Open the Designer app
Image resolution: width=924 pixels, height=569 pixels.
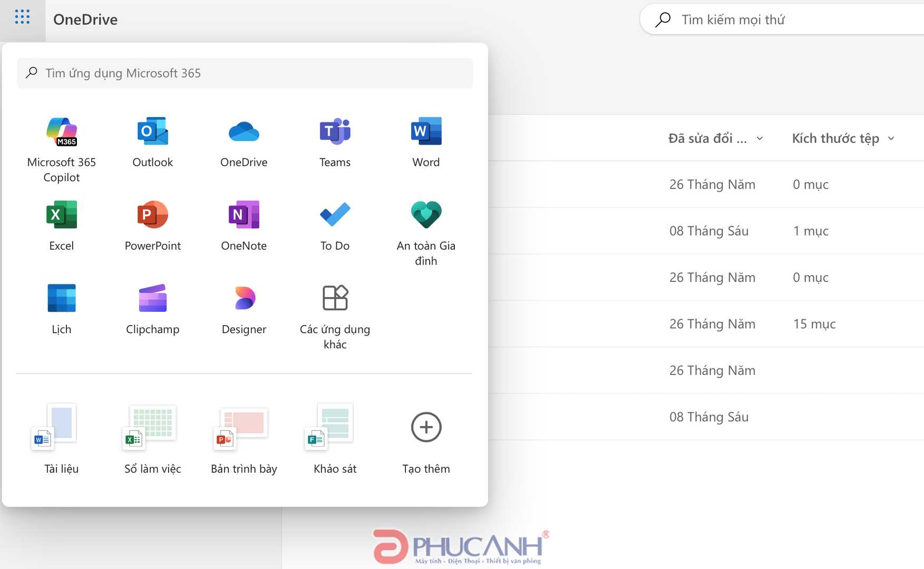tap(244, 298)
